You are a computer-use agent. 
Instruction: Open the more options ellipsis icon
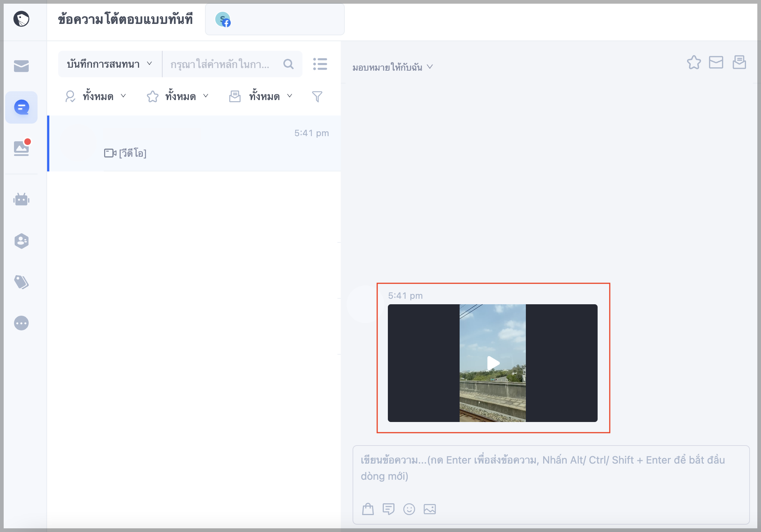[x=21, y=323]
